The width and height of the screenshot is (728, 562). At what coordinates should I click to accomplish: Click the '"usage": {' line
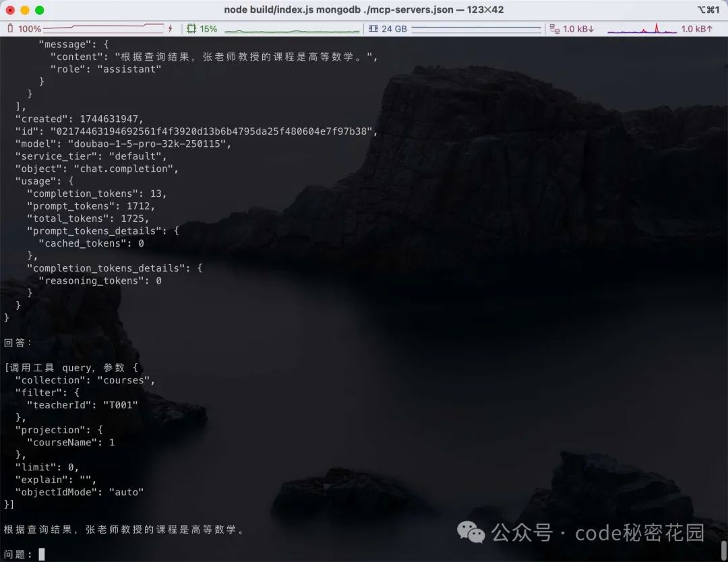point(44,181)
